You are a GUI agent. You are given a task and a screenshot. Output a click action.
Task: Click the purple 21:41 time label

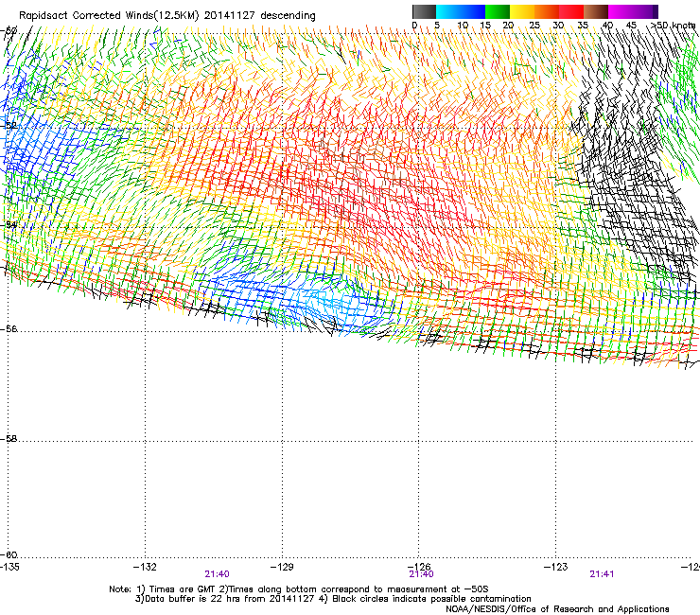point(602,574)
